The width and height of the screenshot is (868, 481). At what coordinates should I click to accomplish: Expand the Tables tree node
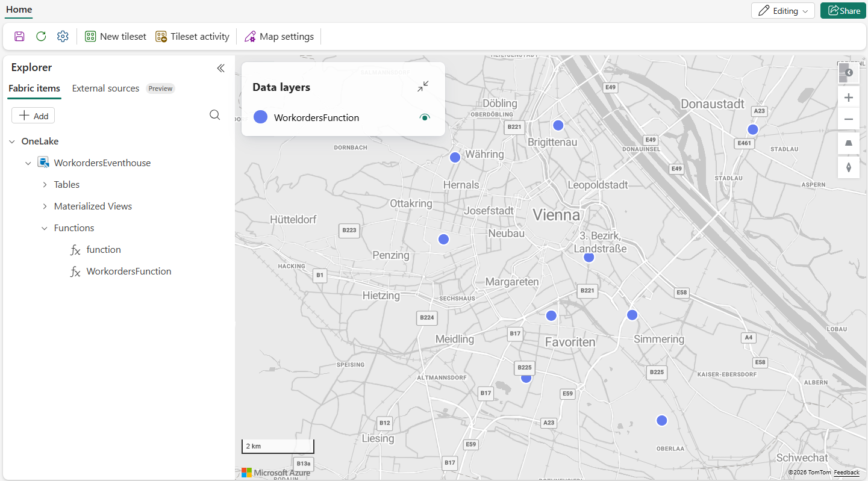click(45, 185)
